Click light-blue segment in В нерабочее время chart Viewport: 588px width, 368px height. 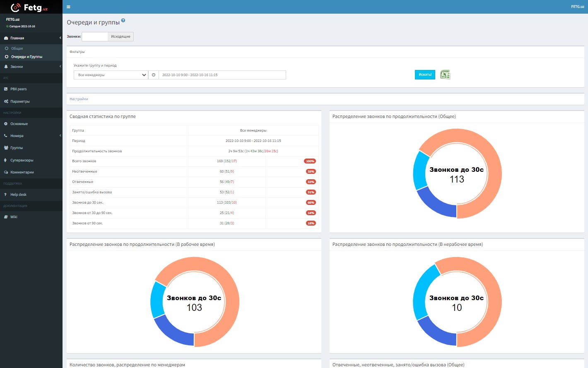[423, 291]
